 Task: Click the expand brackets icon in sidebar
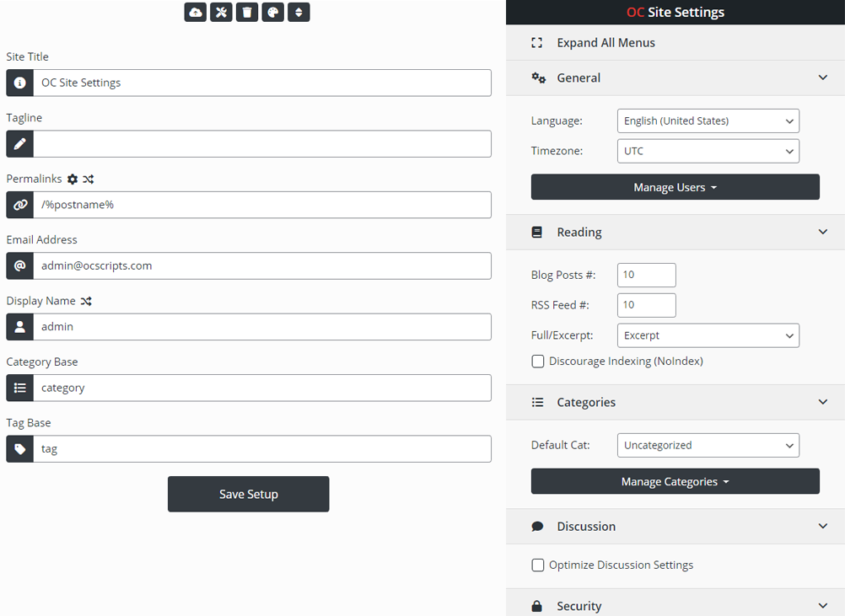pos(536,42)
